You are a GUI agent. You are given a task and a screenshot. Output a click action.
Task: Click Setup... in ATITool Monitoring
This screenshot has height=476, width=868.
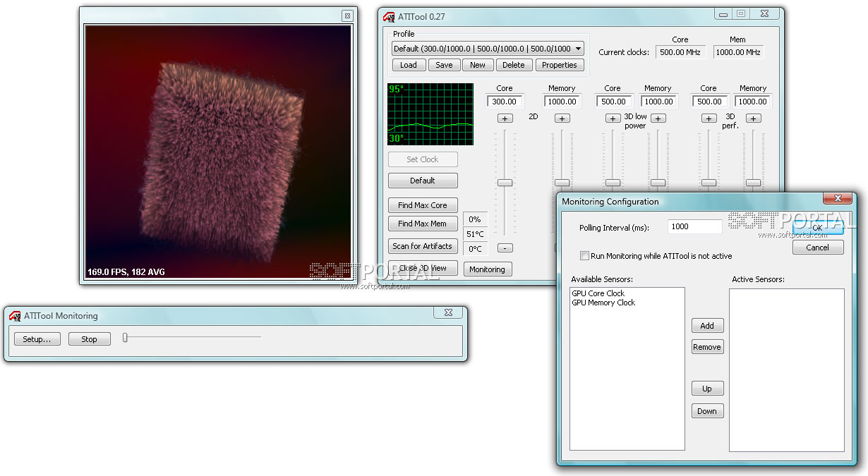[37, 339]
